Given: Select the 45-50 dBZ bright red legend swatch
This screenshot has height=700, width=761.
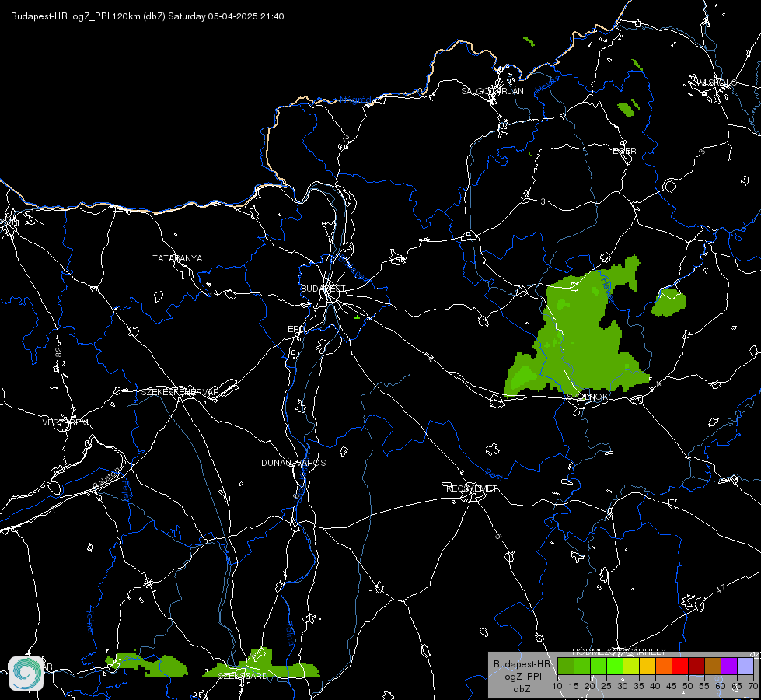Looking at the screenshot, I should tap(680, 667).
